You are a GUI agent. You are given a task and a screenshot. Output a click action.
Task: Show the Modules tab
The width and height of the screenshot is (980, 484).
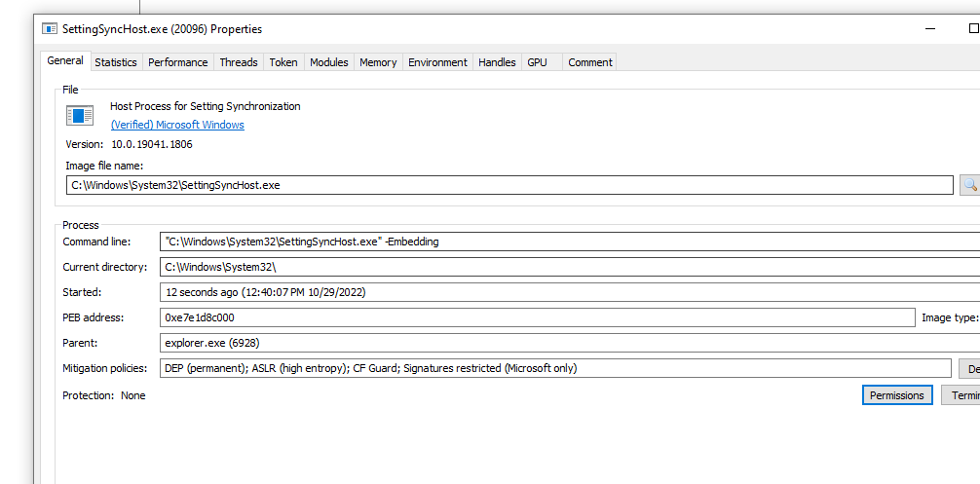point(328,62)
